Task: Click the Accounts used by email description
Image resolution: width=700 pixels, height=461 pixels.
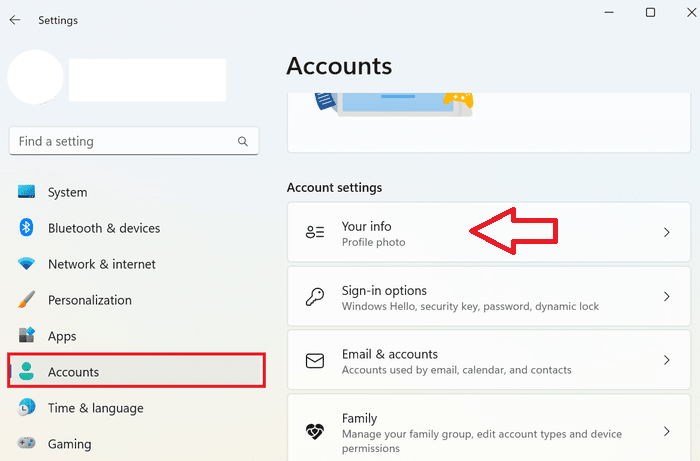Action: coord(456,370)
